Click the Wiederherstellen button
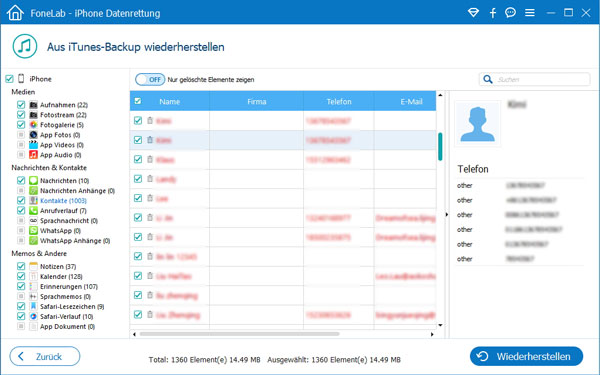The width and height of the screenshot is (600, 375). click(526, 356)
